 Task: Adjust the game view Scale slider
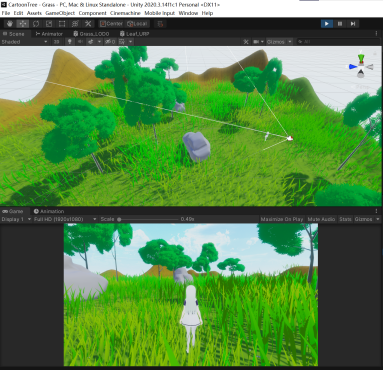pos(148,219)
